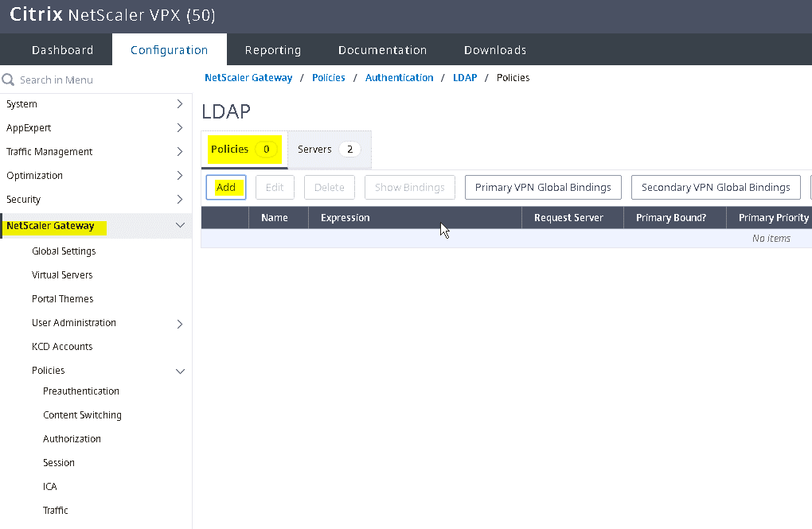Expand User Administration submenu arrow
812x529 pixels.
coord(180,324)
